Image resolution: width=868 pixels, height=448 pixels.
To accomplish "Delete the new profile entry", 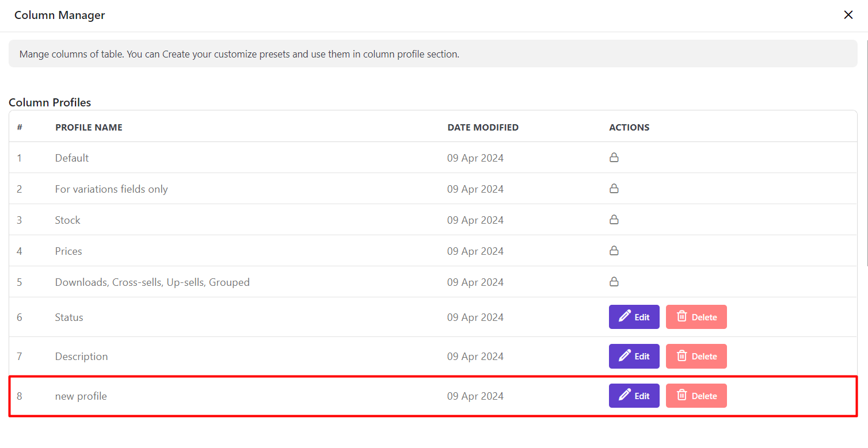I will pyautogui.click(x=696, y=396).
